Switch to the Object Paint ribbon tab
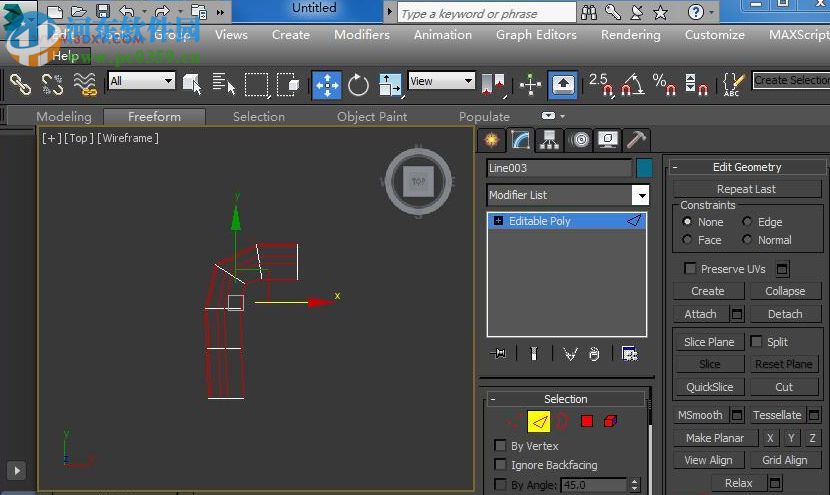The height and width of the screenshot is (495, 830). [372, 116]
